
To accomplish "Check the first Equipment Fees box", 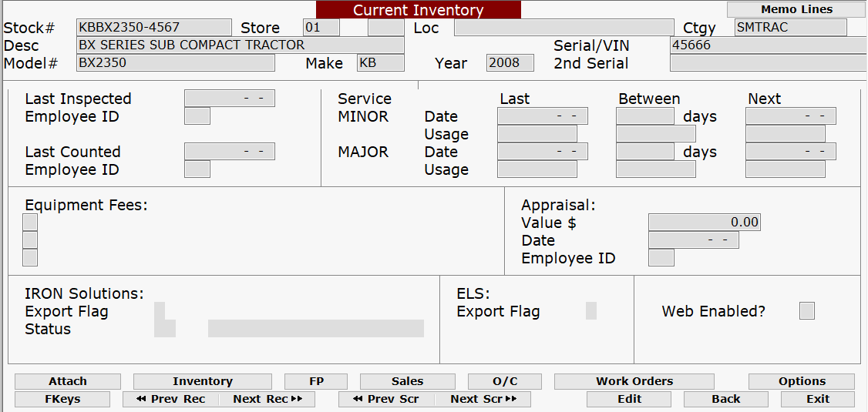I will (x=30, y=223).
